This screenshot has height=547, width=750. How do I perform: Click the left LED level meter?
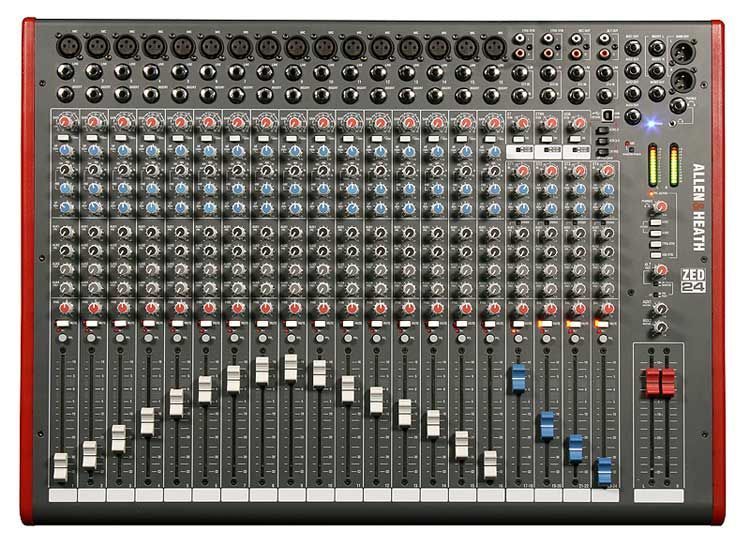653,165
